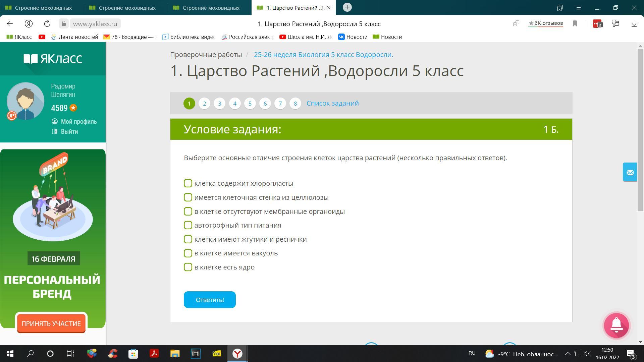
Task: Tick 'автотрофный тип питания' checkbox
Action: (188, 225)
